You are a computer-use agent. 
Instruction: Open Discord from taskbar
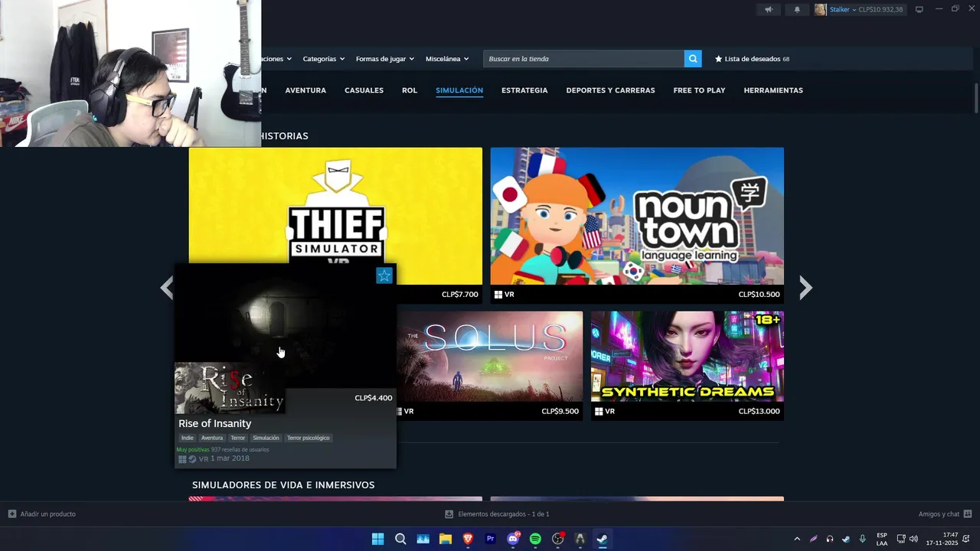(x=513, y=539)
